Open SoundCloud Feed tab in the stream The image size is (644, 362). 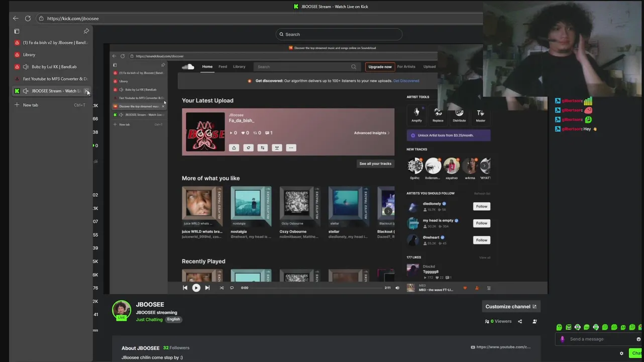coord(223,67)
